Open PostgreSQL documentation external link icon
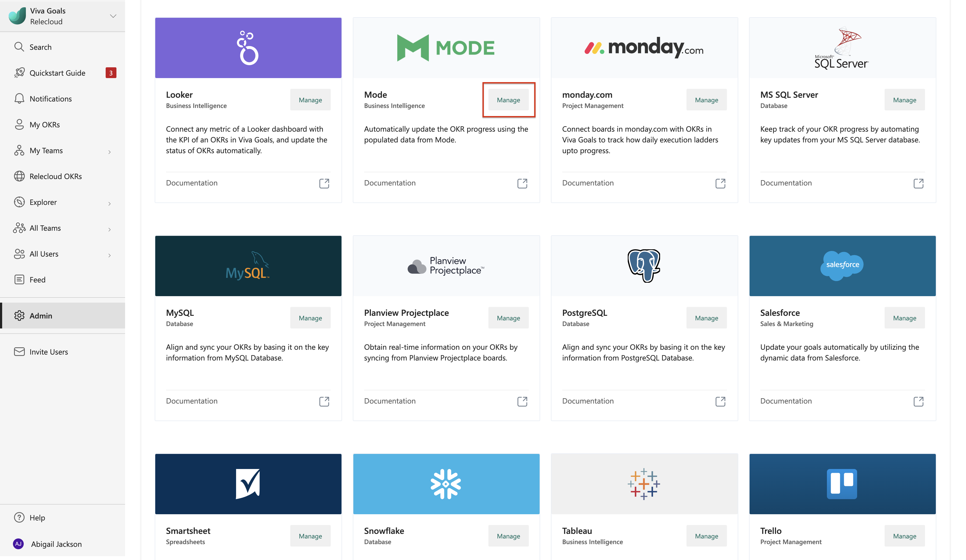The width and height of the screenshot is (966, 560). coord(720,401)
